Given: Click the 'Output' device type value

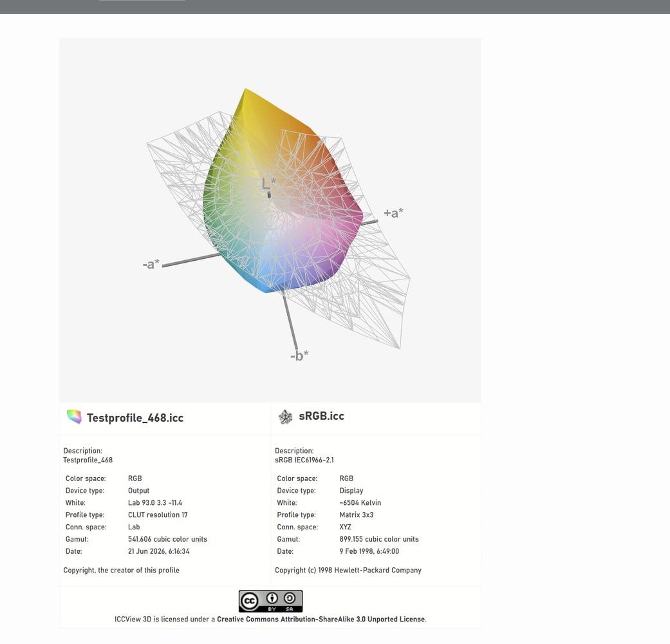Looking at the screenshot, I should (x=138, y=491).
